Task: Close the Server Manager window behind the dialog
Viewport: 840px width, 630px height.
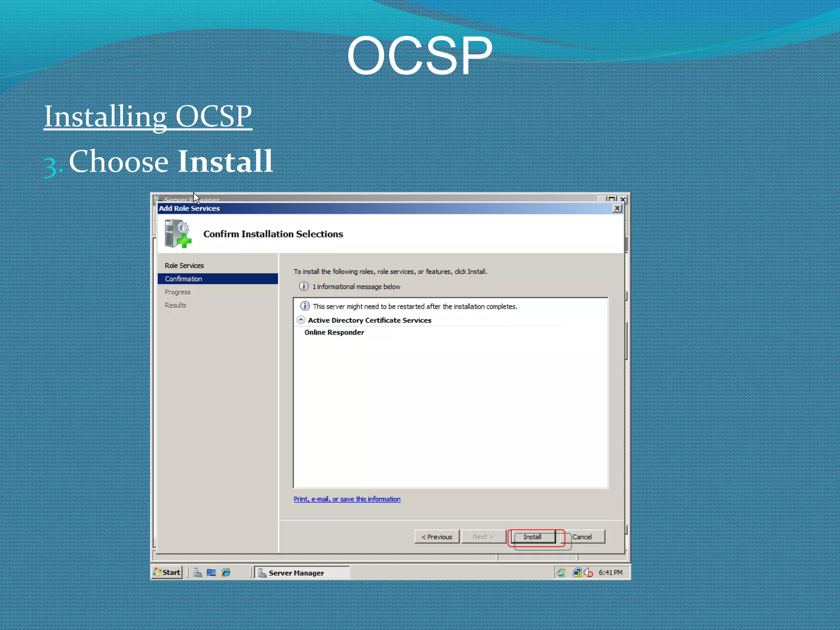Action: coord(623,199)
